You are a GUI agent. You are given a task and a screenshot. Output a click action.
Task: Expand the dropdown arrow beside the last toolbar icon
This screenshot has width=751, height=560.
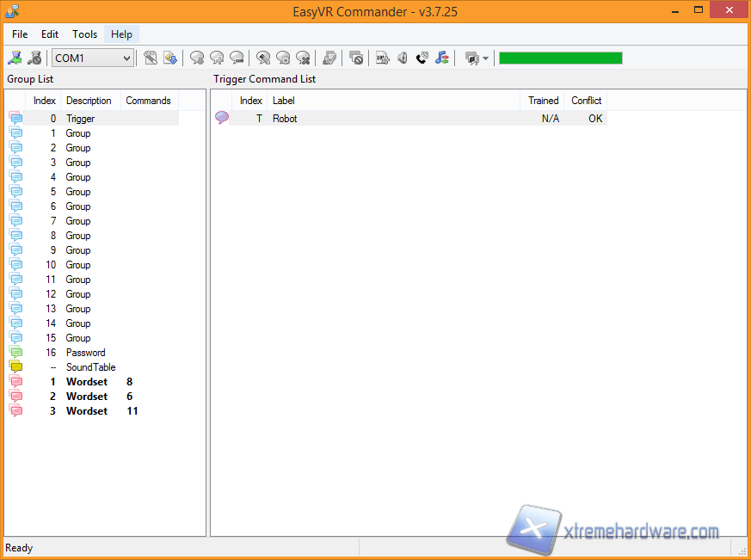(x=485, y=58)
